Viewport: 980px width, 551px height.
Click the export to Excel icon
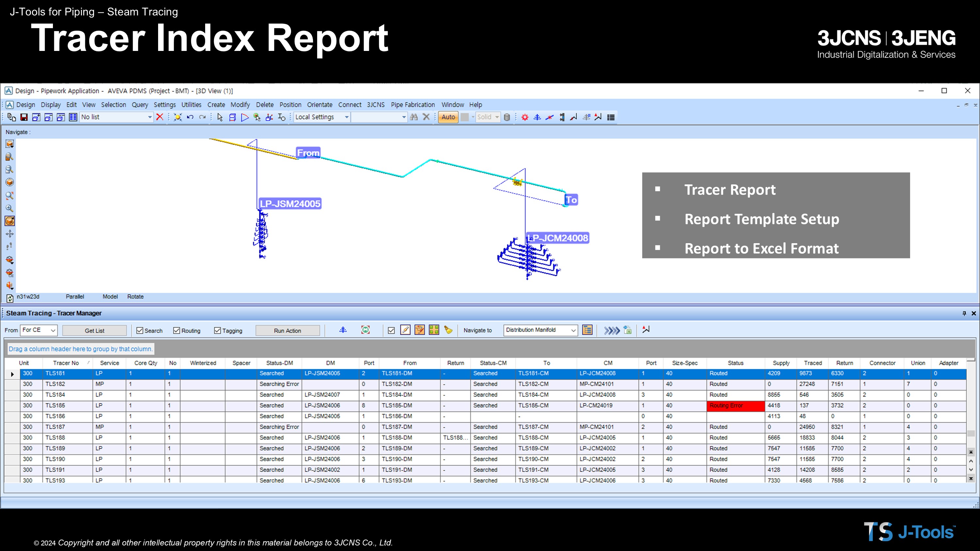click(x=628, y=330)
